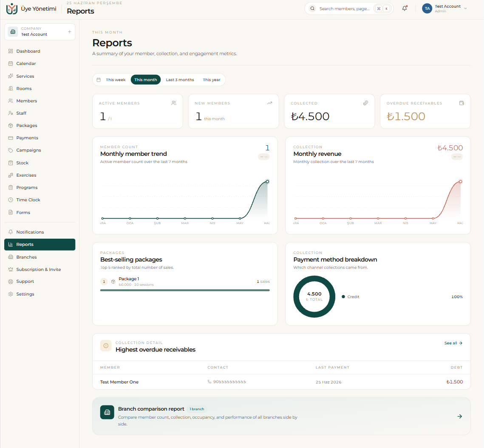
Task: Select the This week period
Action: [x=116, y=79]
